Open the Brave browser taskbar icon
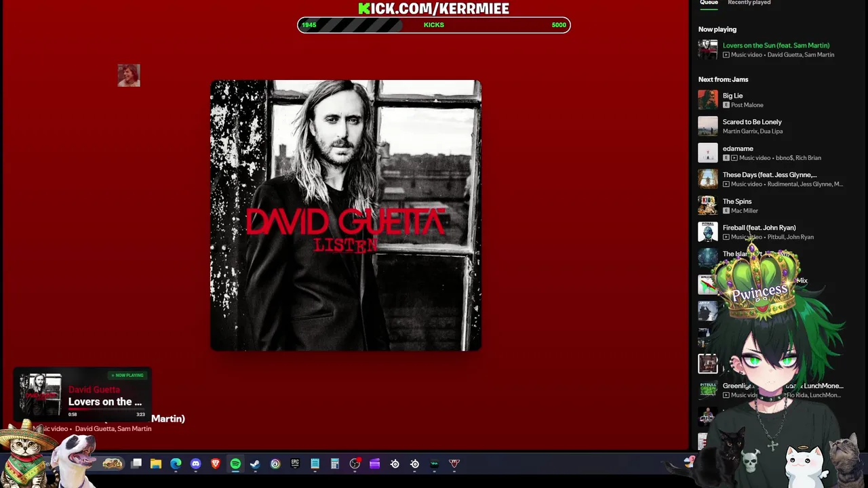Image resolution: width=868 pixels, height=488 pixels. 216,464
